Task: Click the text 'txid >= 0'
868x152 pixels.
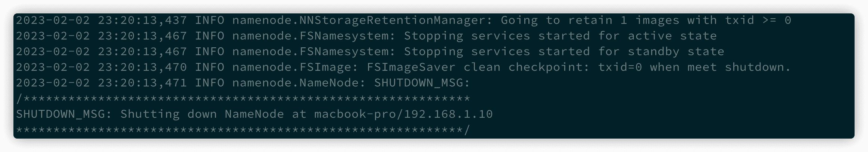Action: click(758, 20)
